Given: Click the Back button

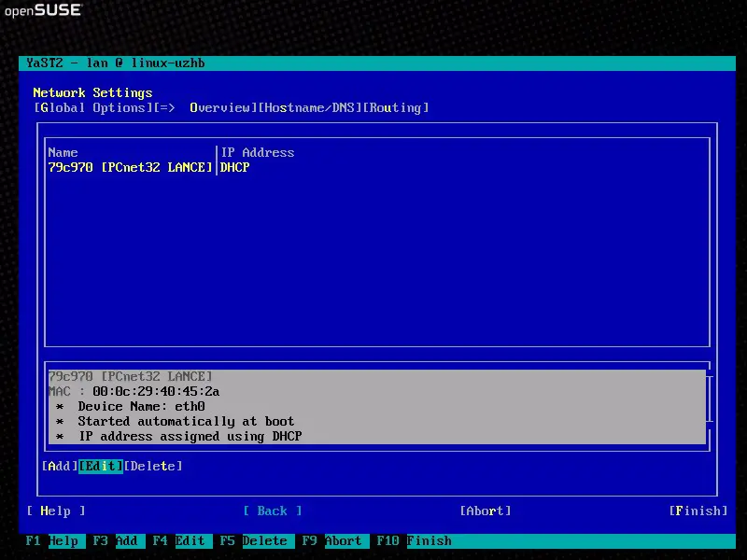Looking at the screenshot, I should click(x=273, y=511).
